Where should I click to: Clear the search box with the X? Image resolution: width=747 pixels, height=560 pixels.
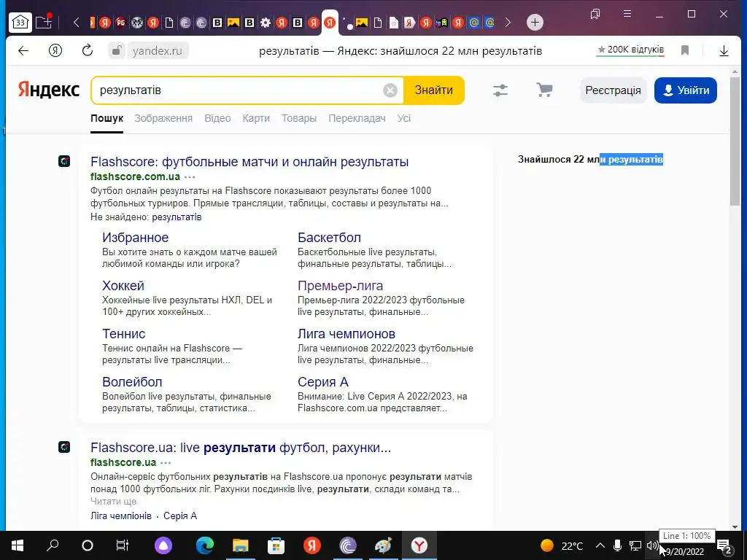click(390, 90)
